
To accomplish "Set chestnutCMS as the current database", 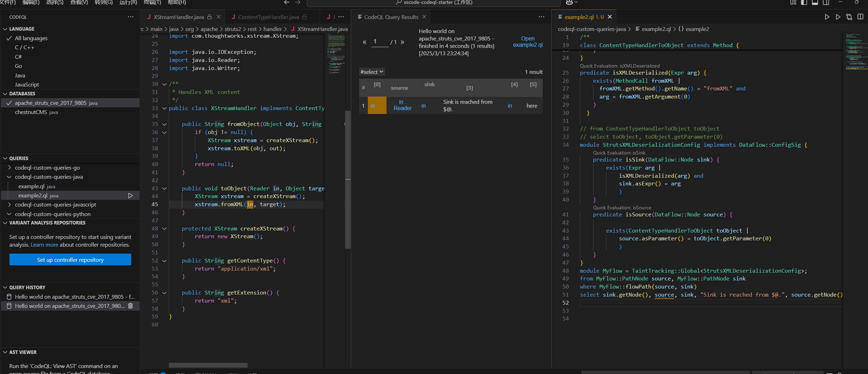I will (31, 112).
